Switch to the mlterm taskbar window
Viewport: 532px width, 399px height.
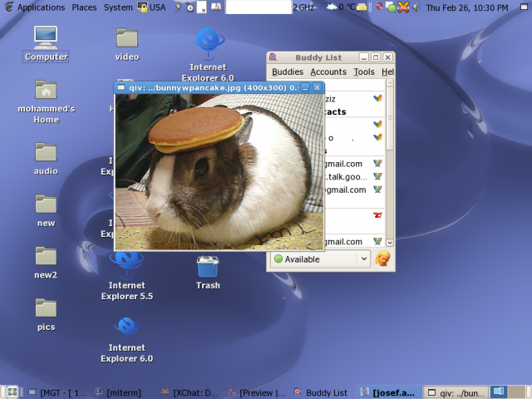tap(120, 392)
